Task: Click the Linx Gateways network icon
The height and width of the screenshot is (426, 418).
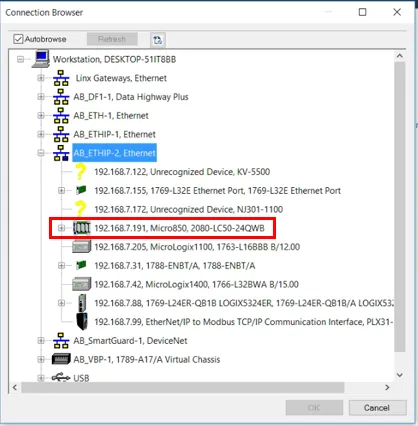Action: click(x=61, y=78)
